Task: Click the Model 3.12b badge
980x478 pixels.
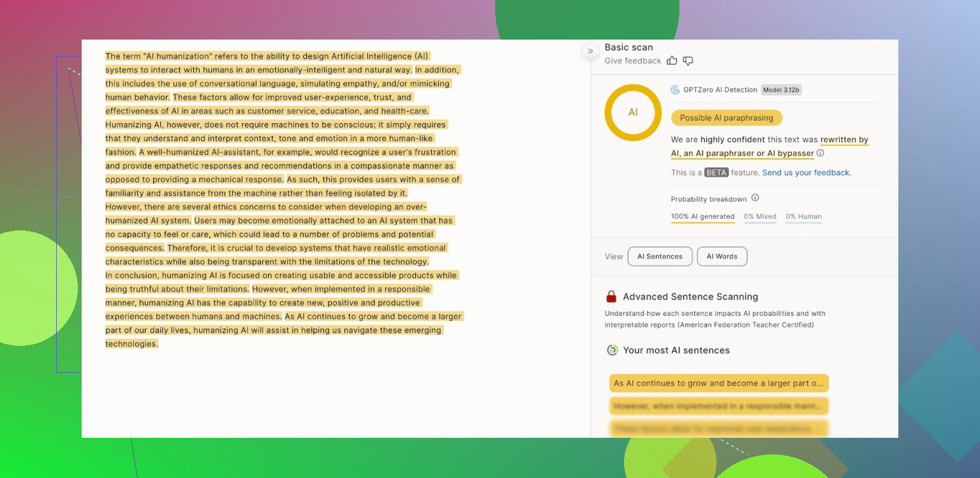Action: click(781, 90)
